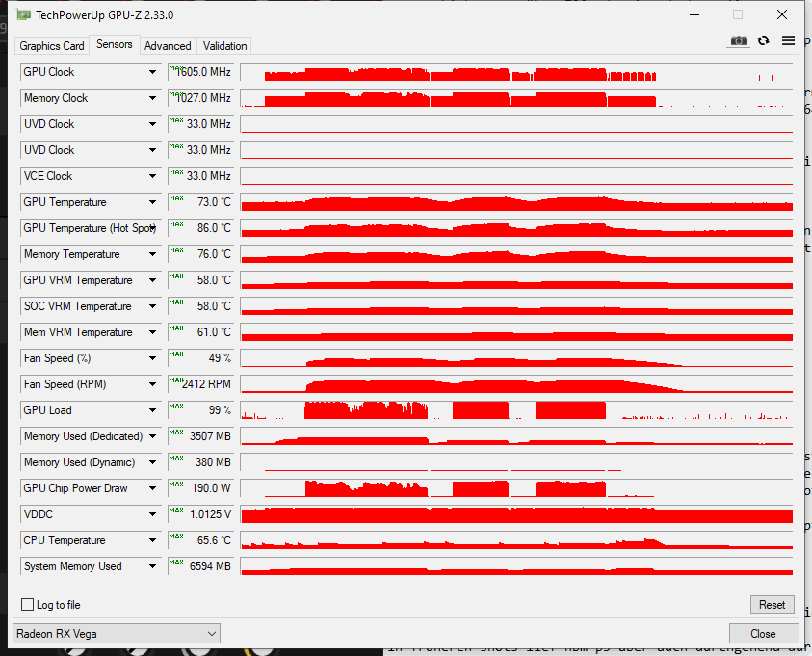
Task: Click the 65.6 °C CPU Temperature value
Action: click(x=201, y=540)
